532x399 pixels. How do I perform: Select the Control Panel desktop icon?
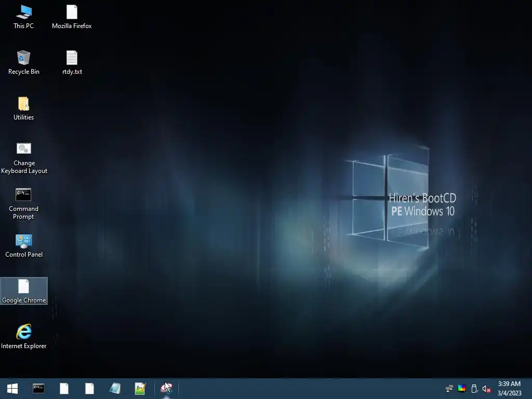click(x=24, y=246)
